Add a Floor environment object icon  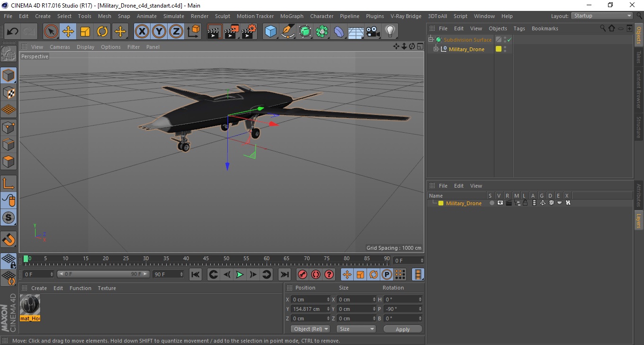click(356, 32)
